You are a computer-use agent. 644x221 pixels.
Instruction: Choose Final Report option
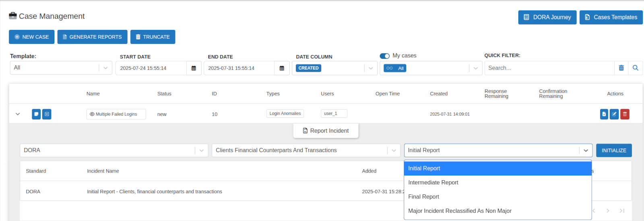[423, 196]
